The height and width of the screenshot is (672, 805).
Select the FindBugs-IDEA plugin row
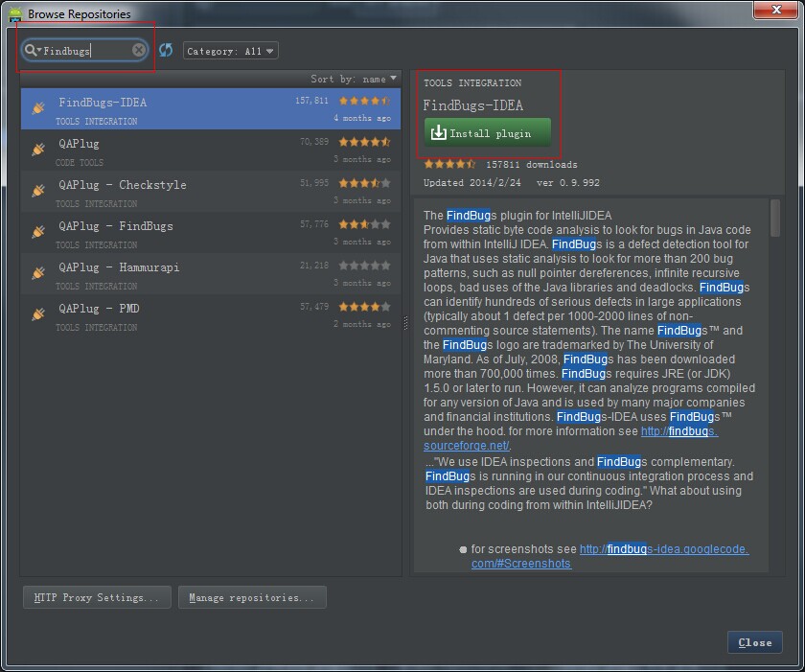211,109
